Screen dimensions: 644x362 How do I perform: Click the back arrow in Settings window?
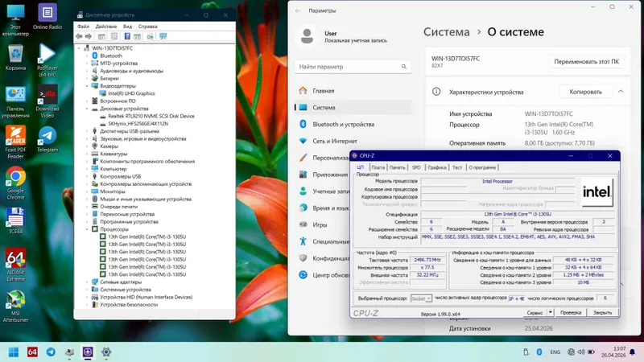tap(298, 10)
